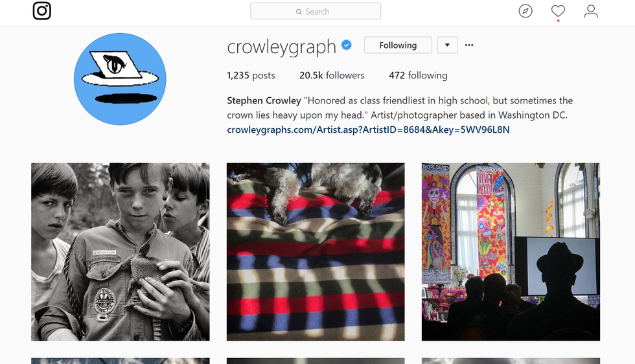
Task: Open the crowleygraphs.com bio link
Action: tap(368, 130)
